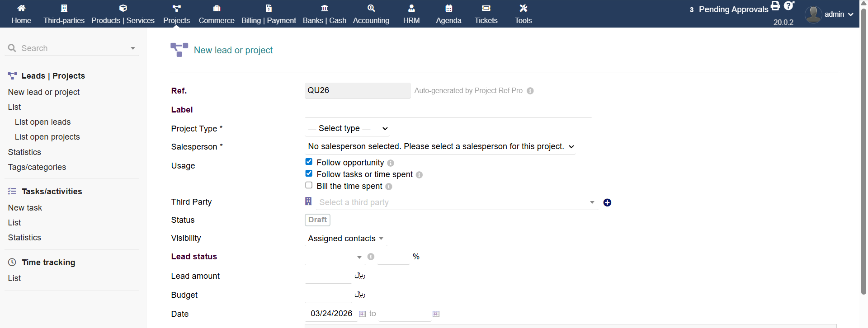Open the Project Type dropdown
This screenshot has height=328, width=868.
point(347,129)
